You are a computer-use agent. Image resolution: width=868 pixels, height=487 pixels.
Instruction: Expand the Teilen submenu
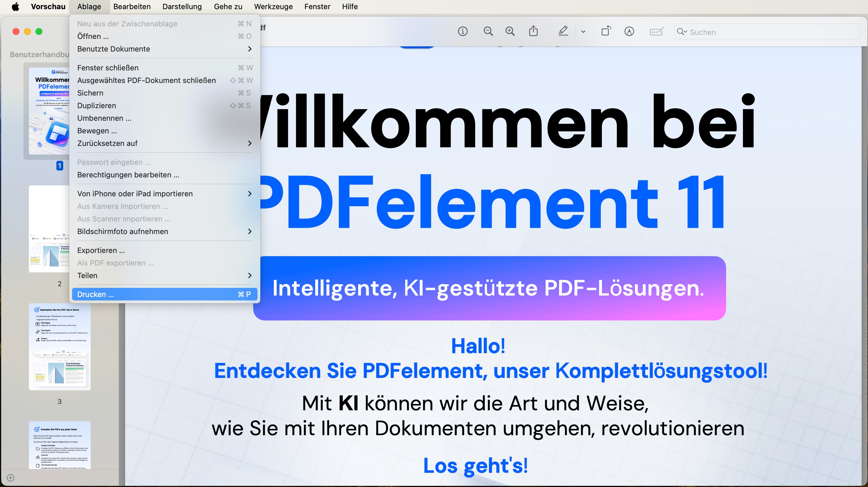[165, 276]
